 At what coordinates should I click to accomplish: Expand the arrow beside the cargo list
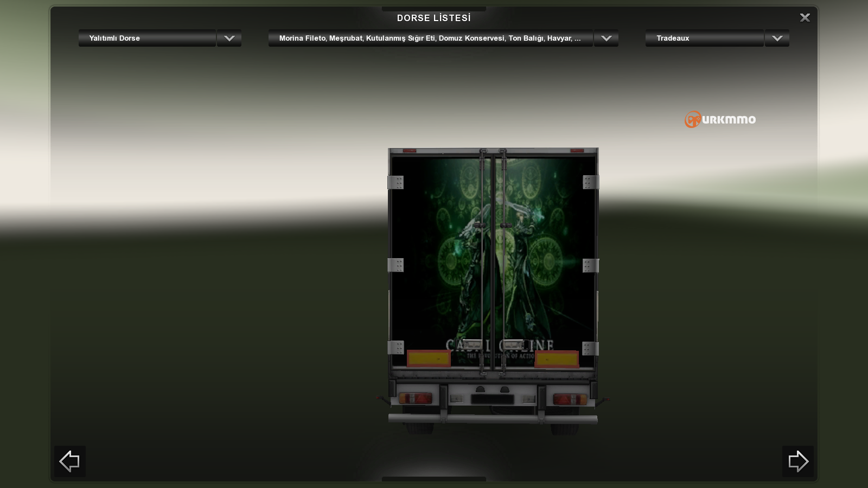pyautogui.click(x=606, y=38)
